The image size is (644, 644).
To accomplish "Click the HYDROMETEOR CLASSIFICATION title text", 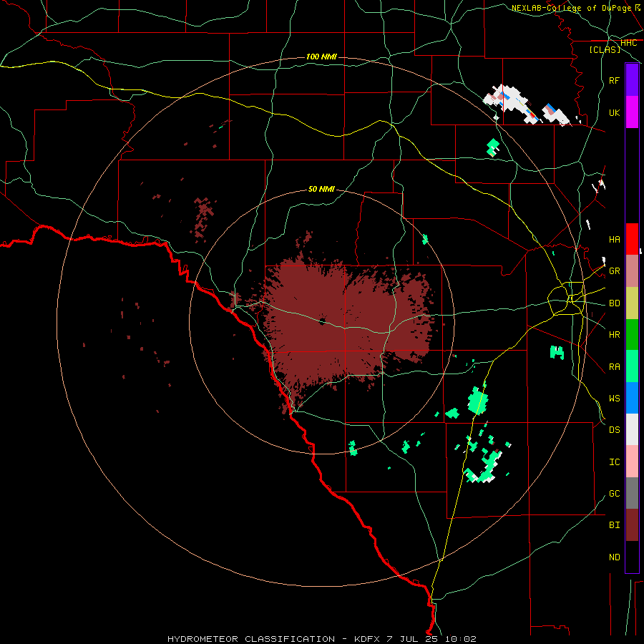I will (x=251, y=639).
